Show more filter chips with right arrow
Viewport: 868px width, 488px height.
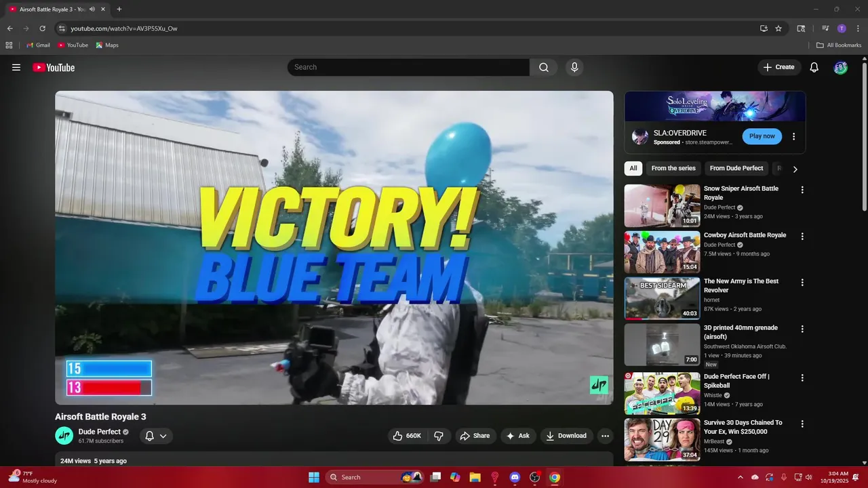795,169
